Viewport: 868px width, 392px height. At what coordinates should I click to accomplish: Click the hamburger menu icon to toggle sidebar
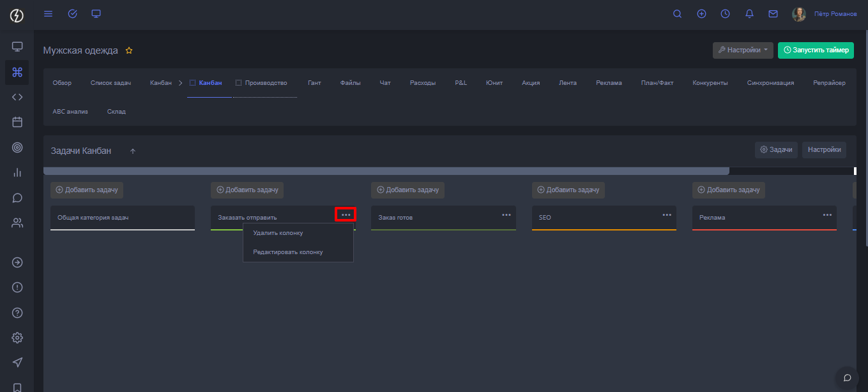48,14
